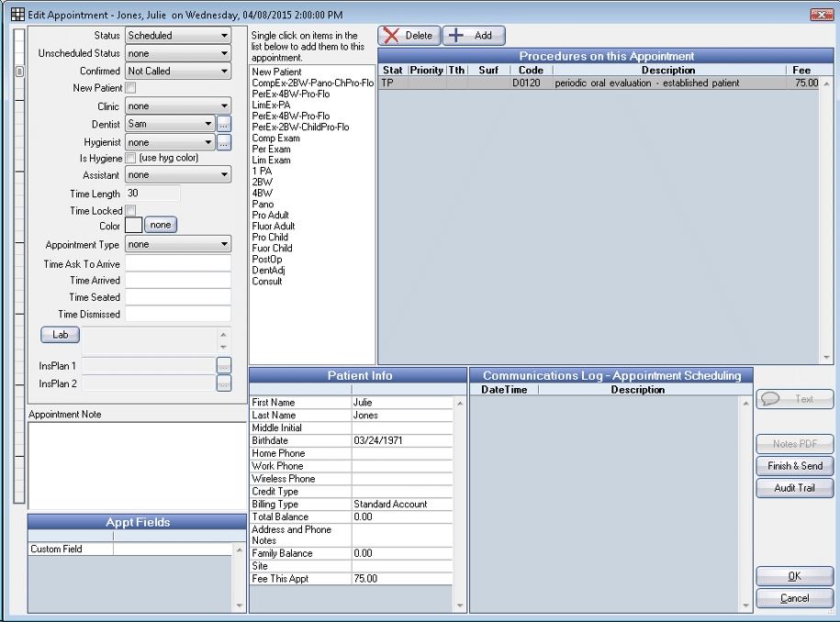
Task: Click the Edit Appointment window grid icon
Action: click(17, 15)
